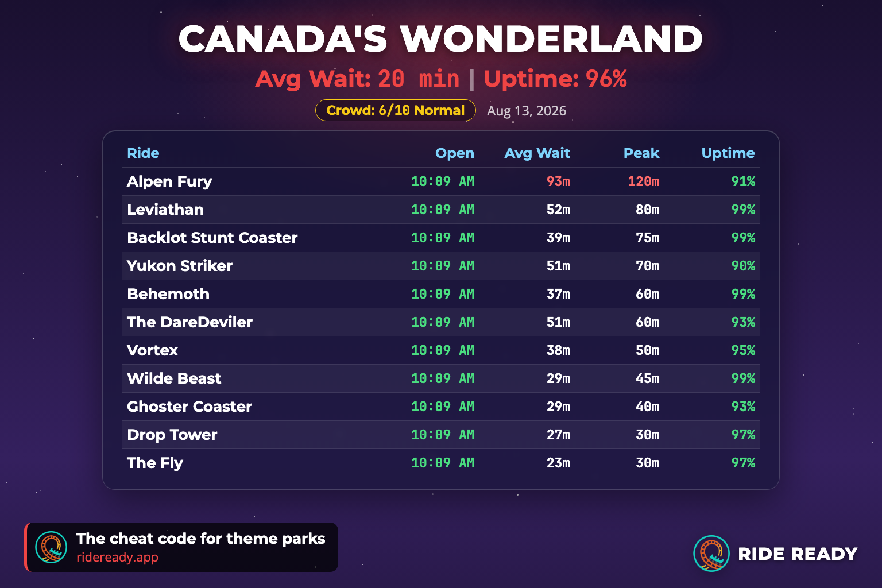
Task: Select the Alpen Fury ride row
Action: tap(441, 181)
